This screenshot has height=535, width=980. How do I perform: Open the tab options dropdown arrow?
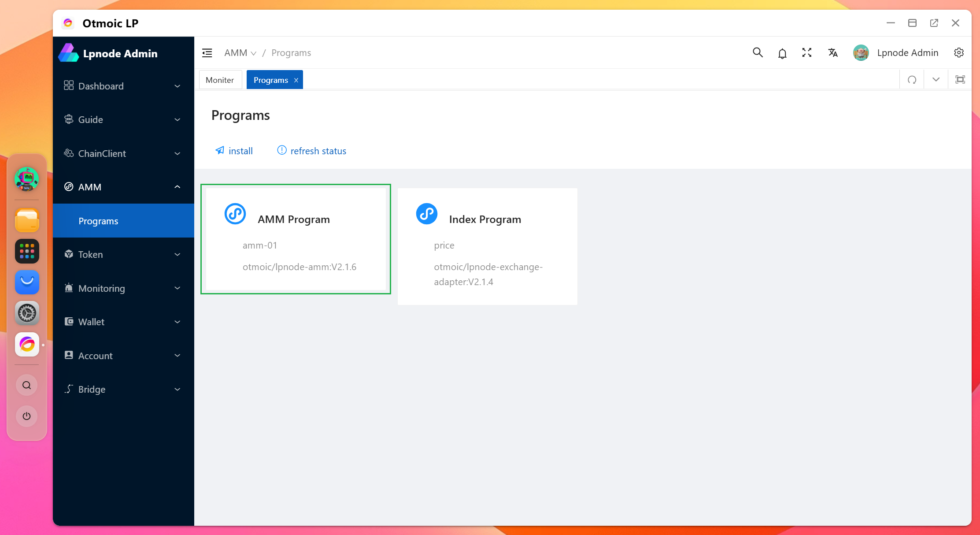(x=936, y=79)
